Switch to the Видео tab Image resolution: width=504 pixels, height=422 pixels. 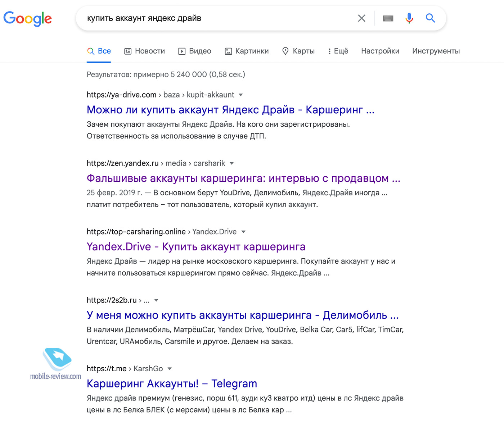195,51
